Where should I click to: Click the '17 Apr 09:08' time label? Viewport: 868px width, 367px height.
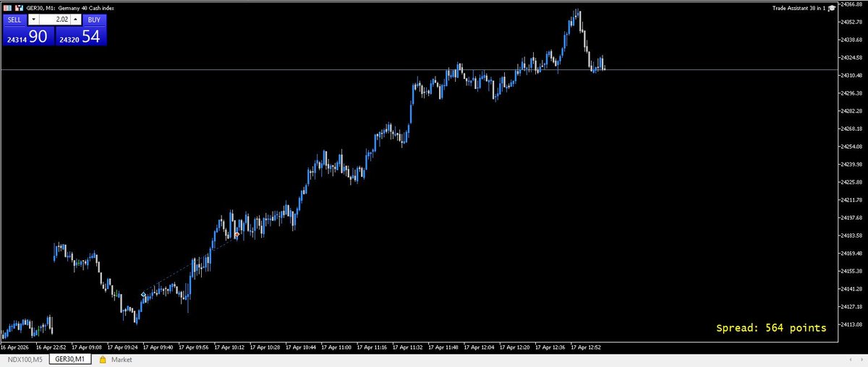[88, 347]
